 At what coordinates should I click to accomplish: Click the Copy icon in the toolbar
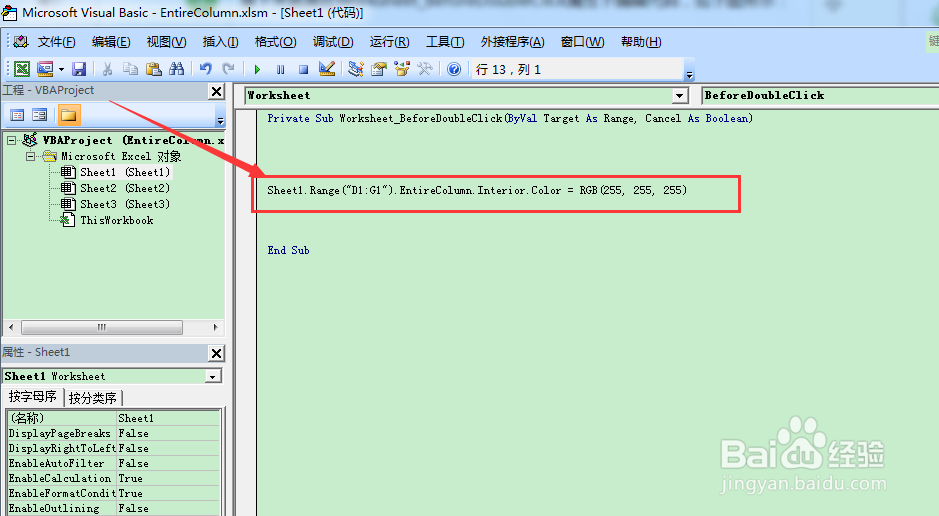pyautogui.click(x=130, y=69)
